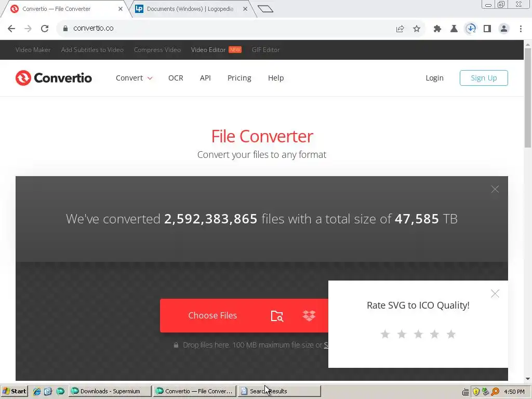This screenshot has width=532, height=399.
Task: Open the browser three-dot menu
Action: [x=521, y=29]
